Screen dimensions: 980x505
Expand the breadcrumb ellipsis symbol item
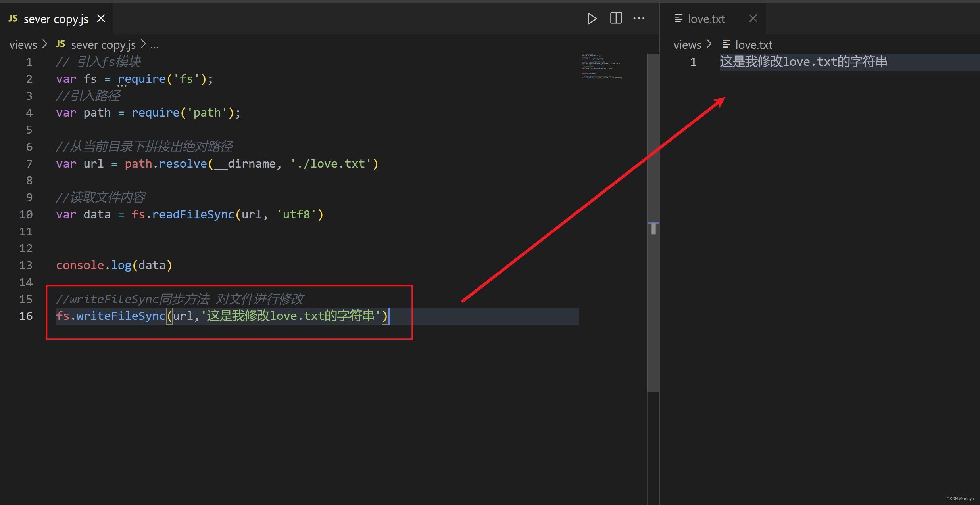pos(154,45)
